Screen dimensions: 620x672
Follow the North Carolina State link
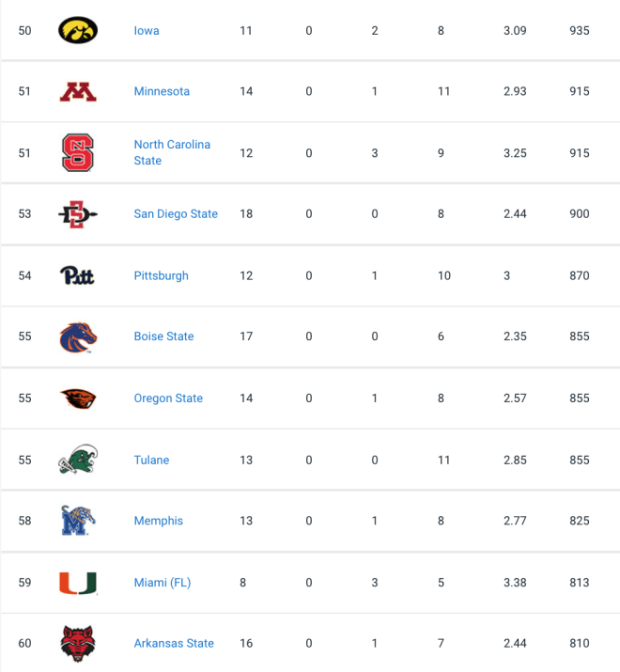pyautogui.click(x=172, y=152)
